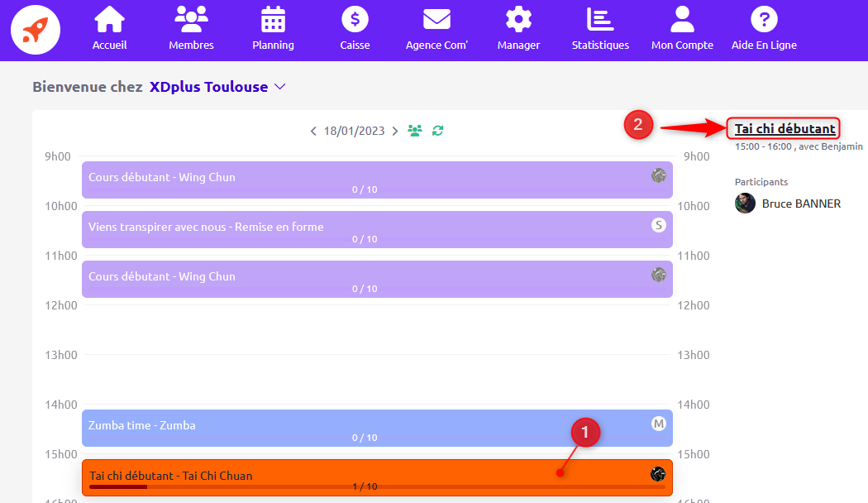
Task: Expand the XDplus Toulouse club dropdown
Action: coord(279,87)
